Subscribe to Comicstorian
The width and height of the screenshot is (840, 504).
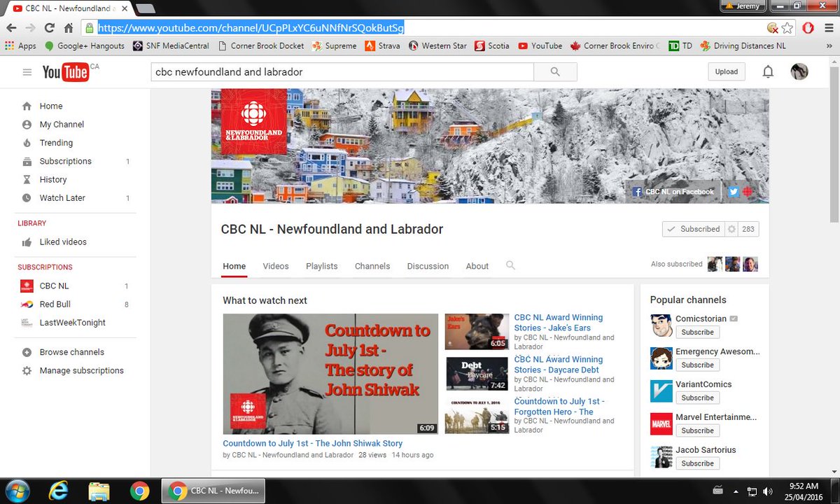point(697,332)
